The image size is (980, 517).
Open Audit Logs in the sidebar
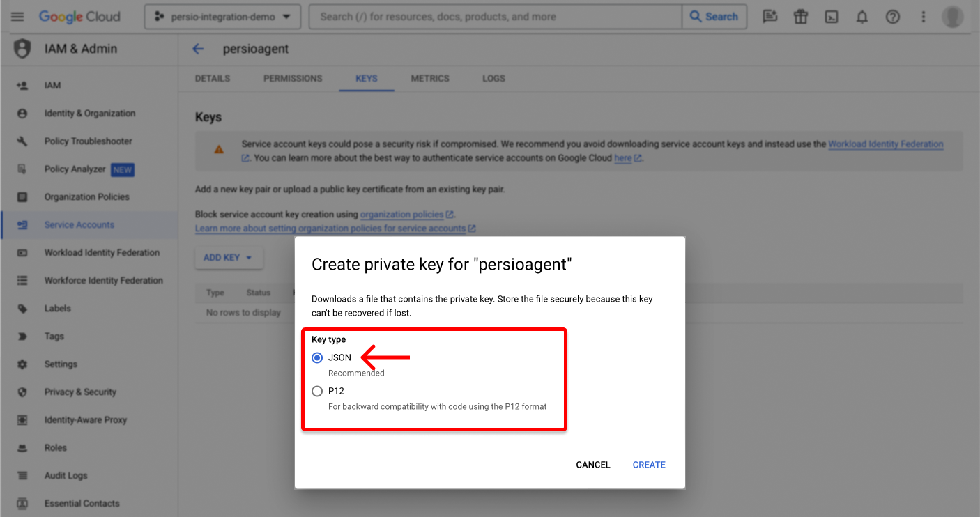click(66, 476)
